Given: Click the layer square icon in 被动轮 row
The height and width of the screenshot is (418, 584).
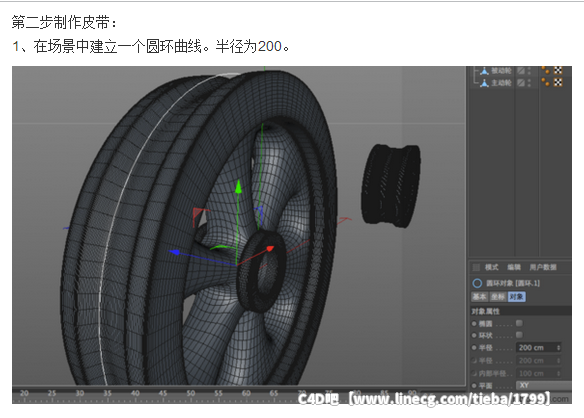Looking at the screenshot, I should click(521, 71).
